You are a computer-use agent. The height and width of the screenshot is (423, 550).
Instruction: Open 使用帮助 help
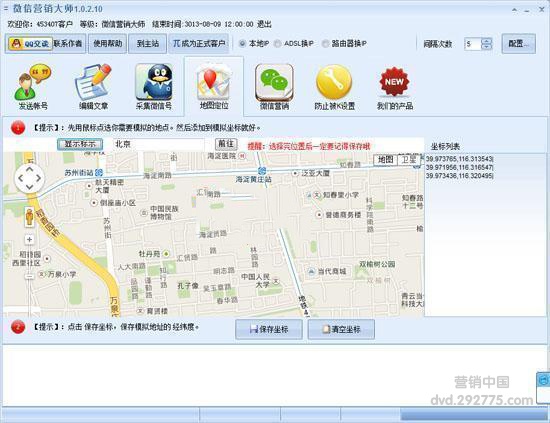coord(107,44)
